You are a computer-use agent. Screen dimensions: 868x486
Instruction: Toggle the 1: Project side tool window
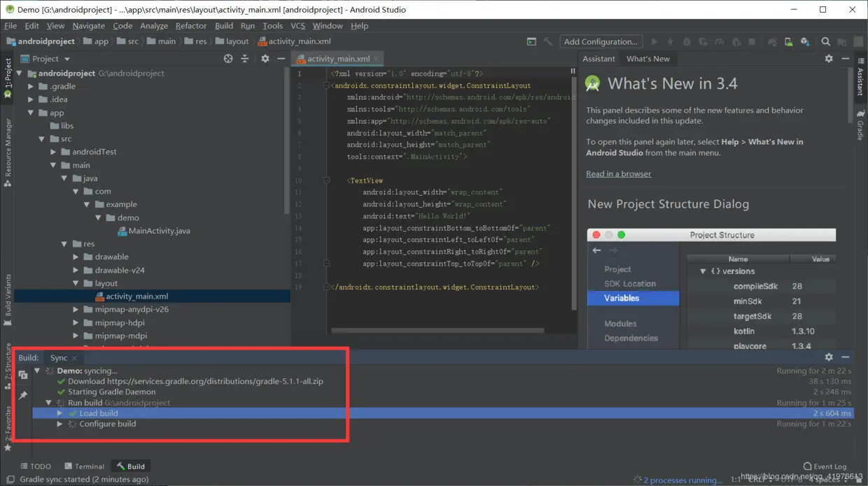coord(8,77)
